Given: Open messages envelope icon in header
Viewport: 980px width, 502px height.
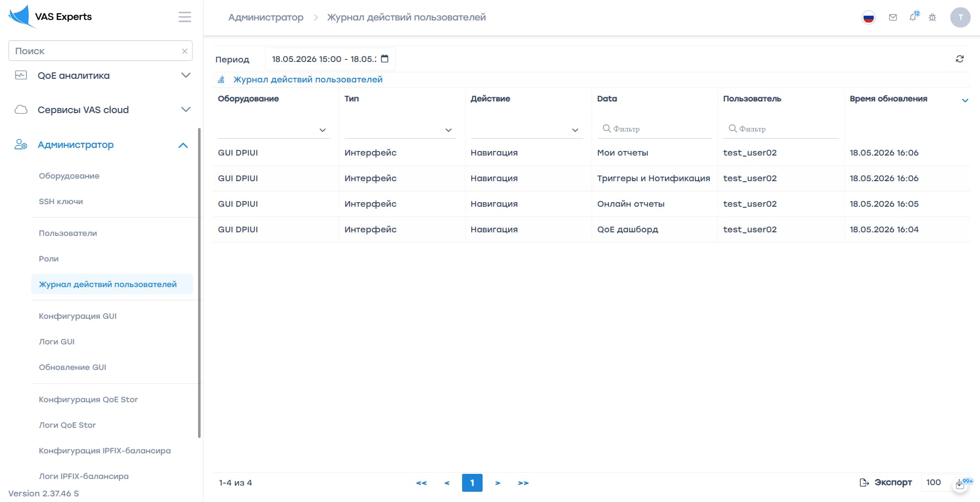Looking at the screenshot, I should (893, 17).
